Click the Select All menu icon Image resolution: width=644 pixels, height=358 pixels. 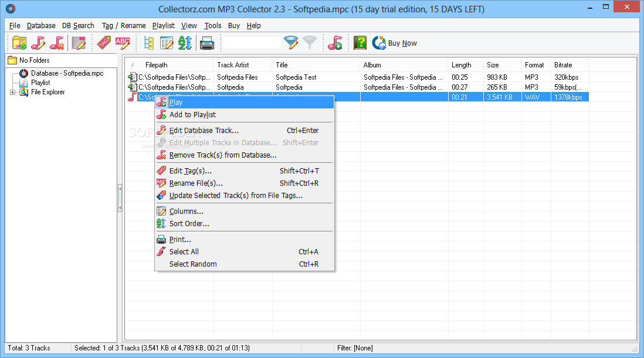161,251
